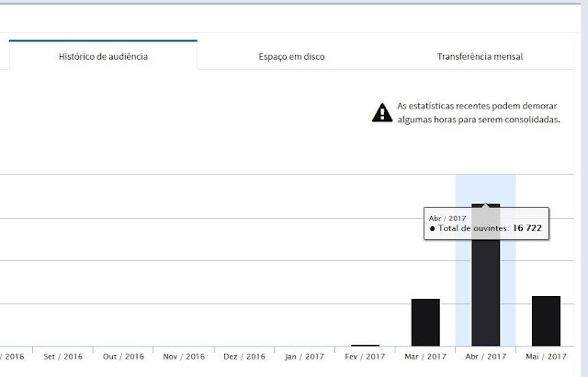Open the Transferência mensal tab
The image size is (588, 377).
(480, 56)
